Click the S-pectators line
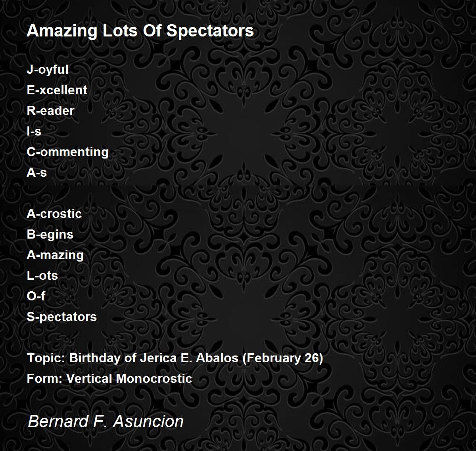The width and height of the screenshot is (476, 451). click(x=61, y=317)
